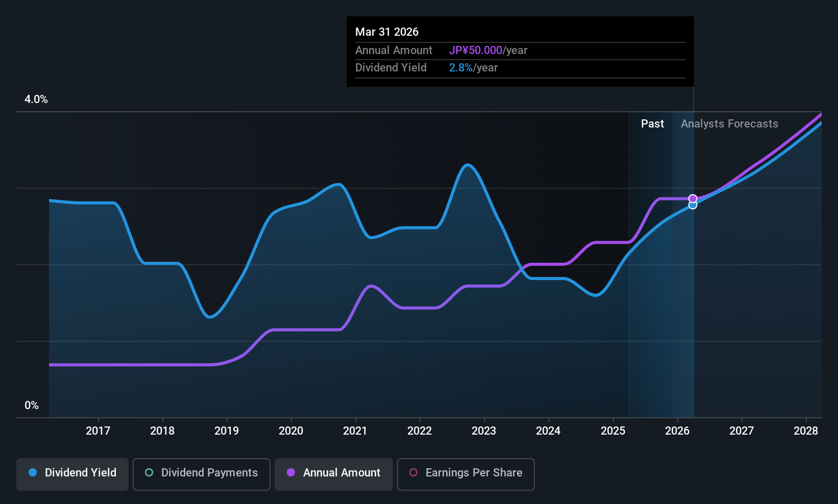838x504 pixels.
Task: Select the 2017 x-axis label
Action: (x=98, y=431)
